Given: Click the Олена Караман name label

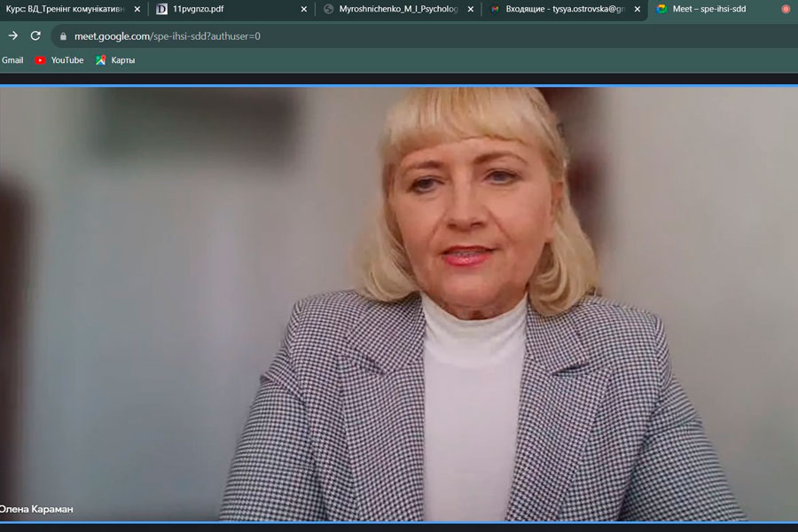Looking at the screenshot, I should (x=39, y=509).
